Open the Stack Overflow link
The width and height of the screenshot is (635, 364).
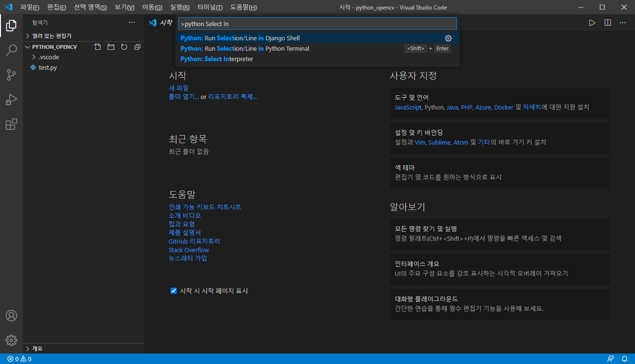[189, 250]
